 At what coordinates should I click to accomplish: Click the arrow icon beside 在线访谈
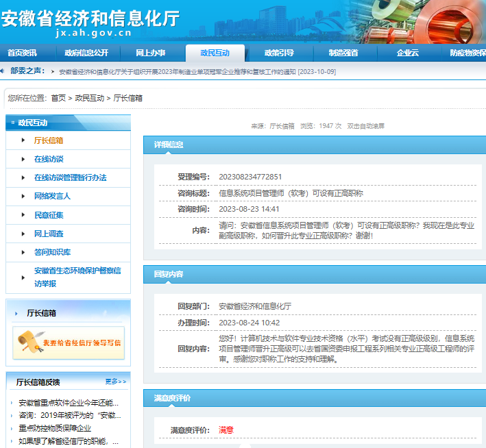pos(25,159)
